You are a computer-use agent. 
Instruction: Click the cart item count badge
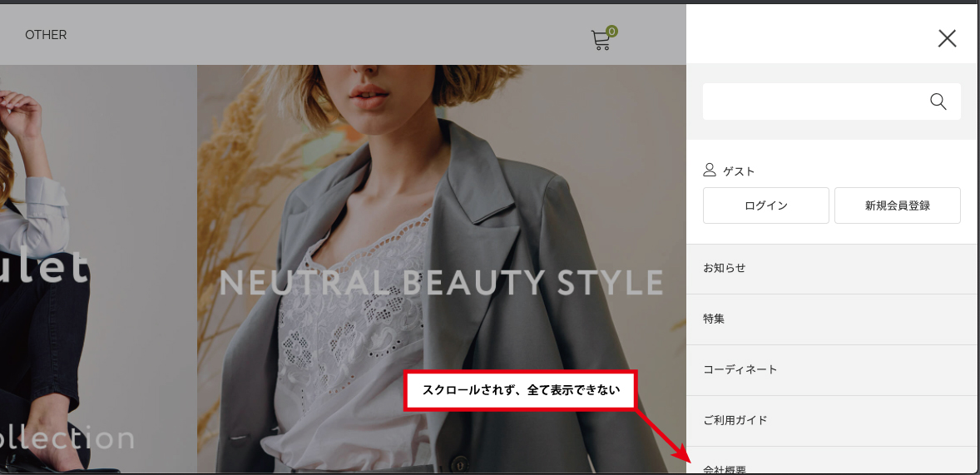tap(611, 31)
